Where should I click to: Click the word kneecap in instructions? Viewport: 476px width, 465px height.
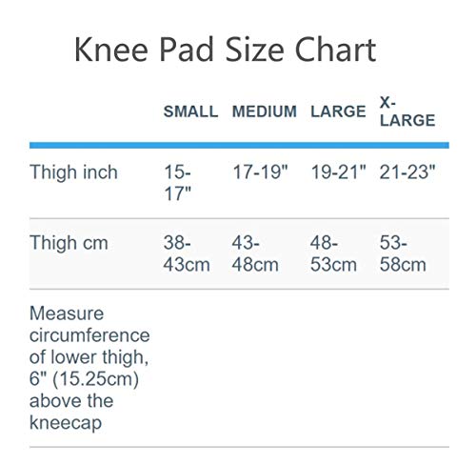coord(66,422)
